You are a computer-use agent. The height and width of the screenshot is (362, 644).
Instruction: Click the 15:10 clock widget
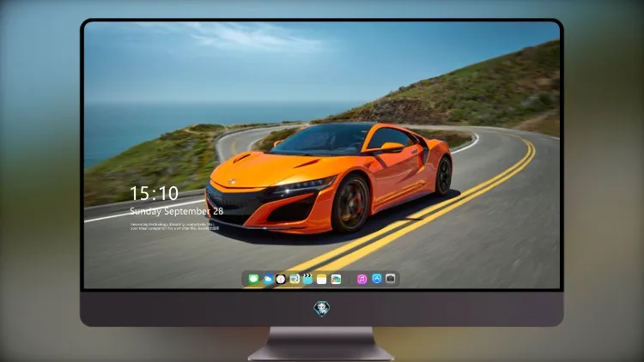[154, 193]
